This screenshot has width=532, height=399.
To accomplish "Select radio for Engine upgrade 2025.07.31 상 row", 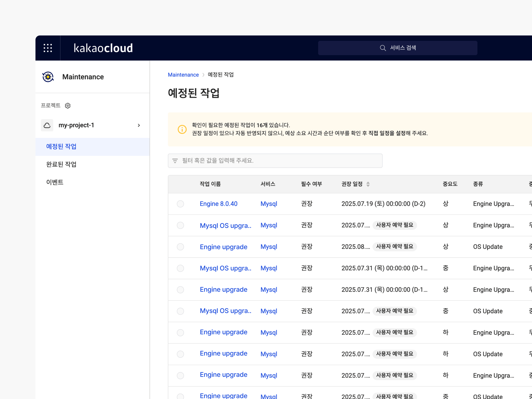I will pyautogui.click(x=180, y=289).
